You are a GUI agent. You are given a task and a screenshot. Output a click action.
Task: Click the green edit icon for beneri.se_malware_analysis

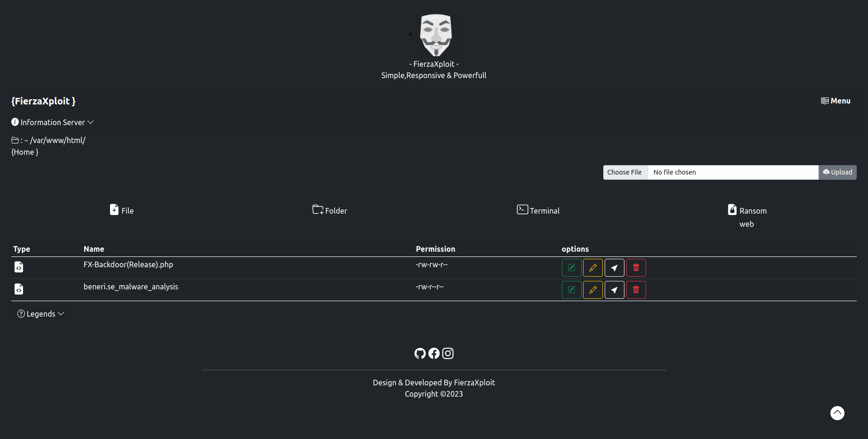[571, 290]
